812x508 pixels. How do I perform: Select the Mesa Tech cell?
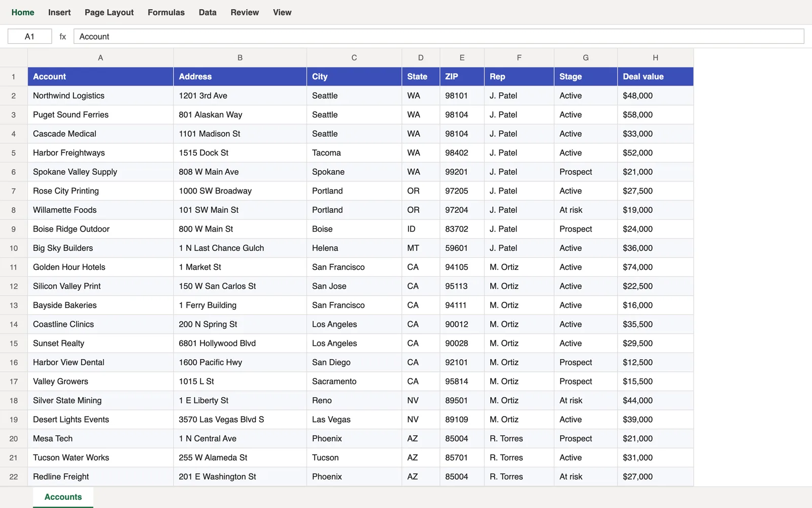point(100,438)
